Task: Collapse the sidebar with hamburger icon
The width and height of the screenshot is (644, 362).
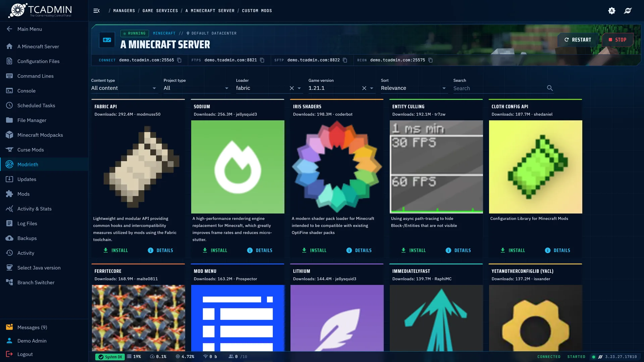Action: point(97,11)
